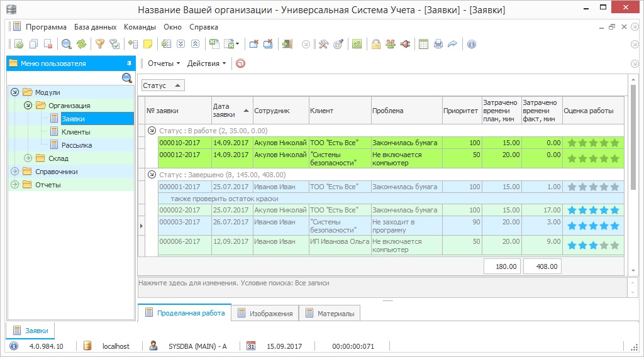The width and height of the screenshot is (644, 357).
Task: Switch to the Материалы tab
Action: tap(330, 314)
